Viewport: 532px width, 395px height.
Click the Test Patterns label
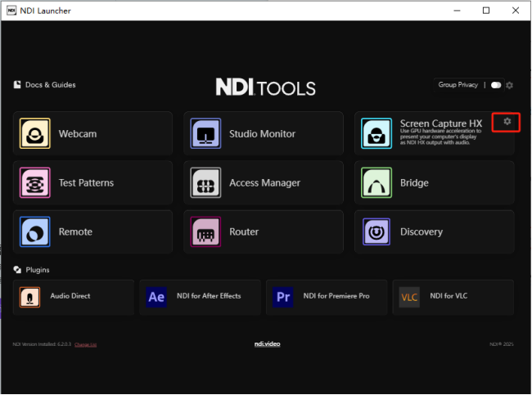86,182
